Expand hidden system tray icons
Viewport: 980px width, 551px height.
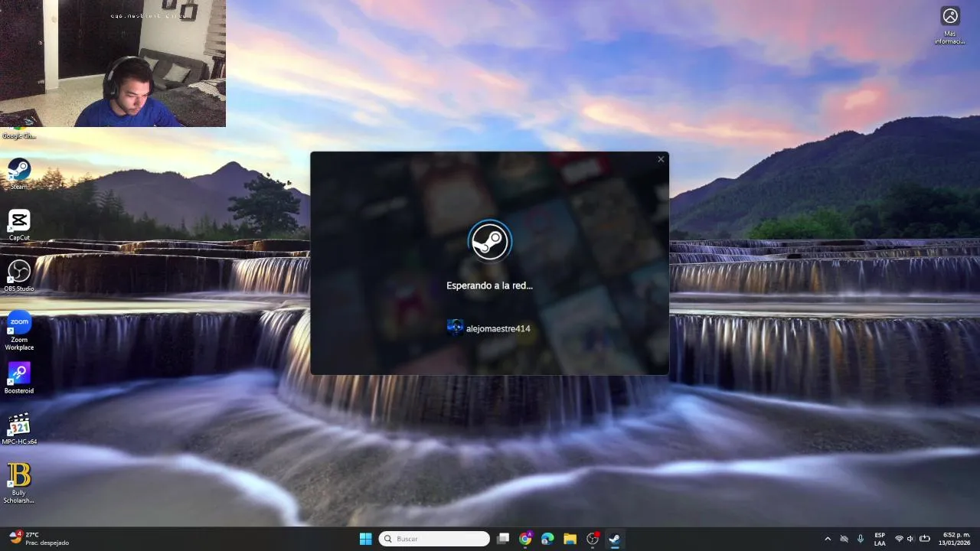828,539
